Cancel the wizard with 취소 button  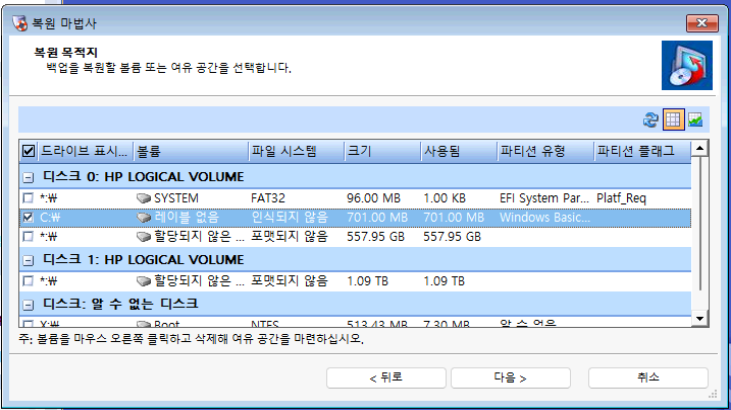[648, 377]
